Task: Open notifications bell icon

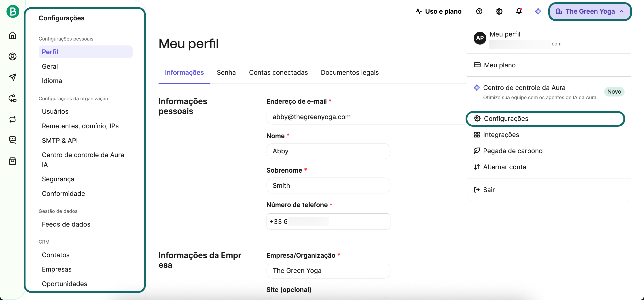Action: point(519,11)
